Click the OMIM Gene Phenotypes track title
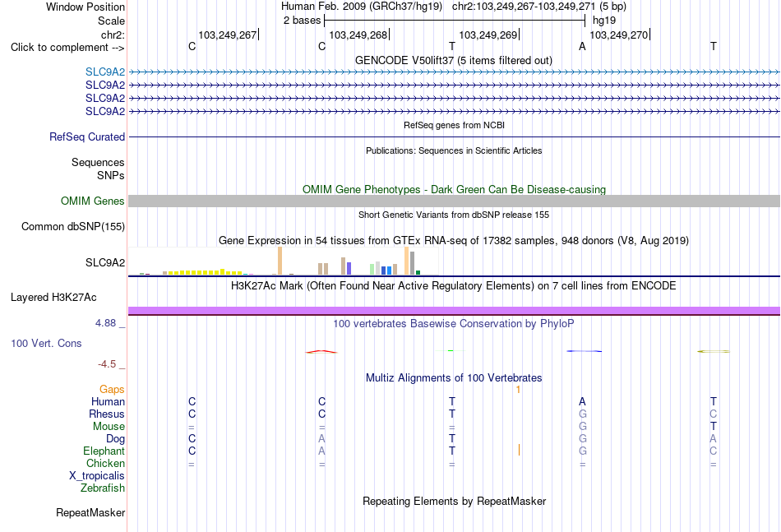 (454, 189)
